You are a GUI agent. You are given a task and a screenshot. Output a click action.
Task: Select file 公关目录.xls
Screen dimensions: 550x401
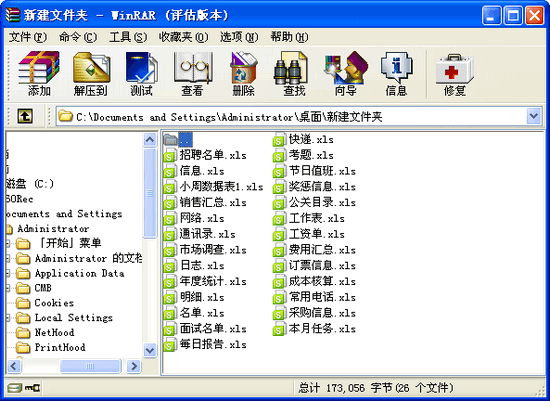pos(314,203)
